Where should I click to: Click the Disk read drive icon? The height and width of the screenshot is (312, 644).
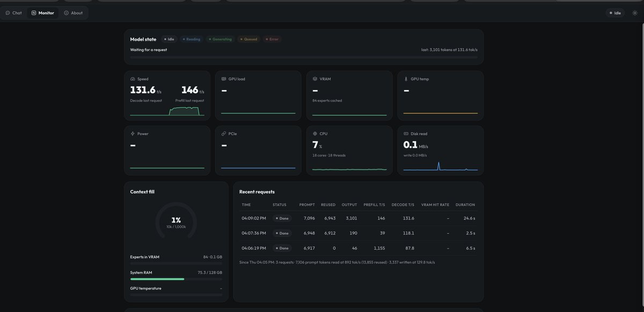click(406, 133)
